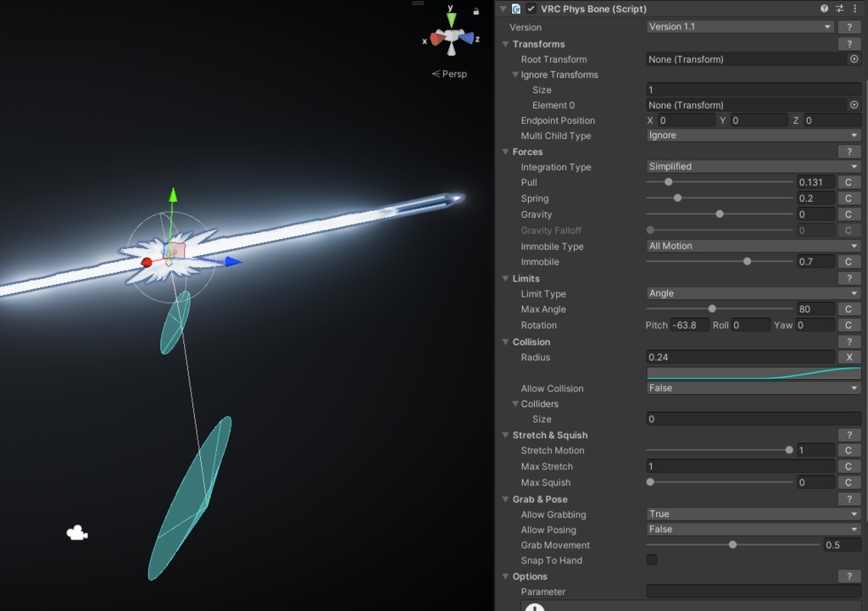Screen dimensions: 868x611
Task: Open help for Forces section
Action: click(x=849, y=152)
